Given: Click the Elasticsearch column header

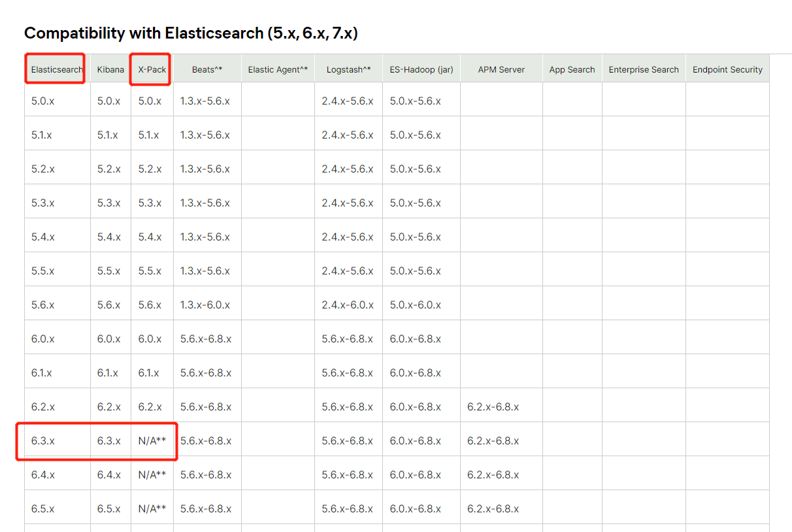Looking at the screenshot, I should (54, 69).
